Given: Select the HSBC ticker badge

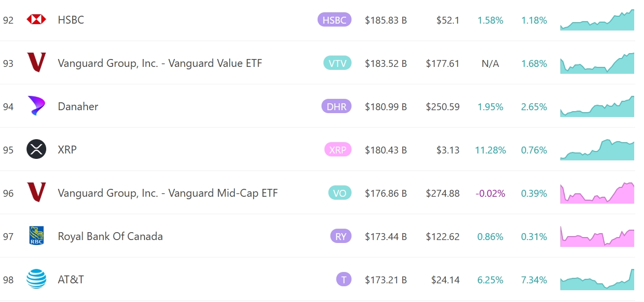Looking at the screenshot, I should coord(334,20).
